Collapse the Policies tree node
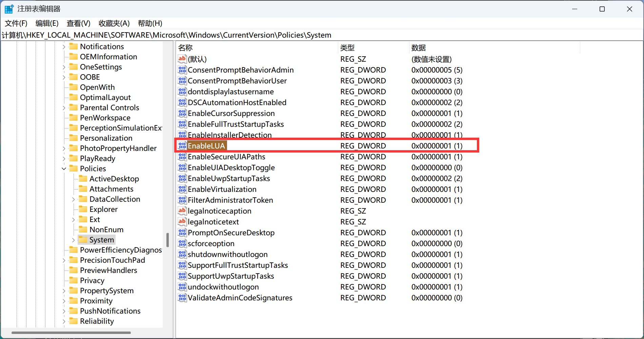 64,168
